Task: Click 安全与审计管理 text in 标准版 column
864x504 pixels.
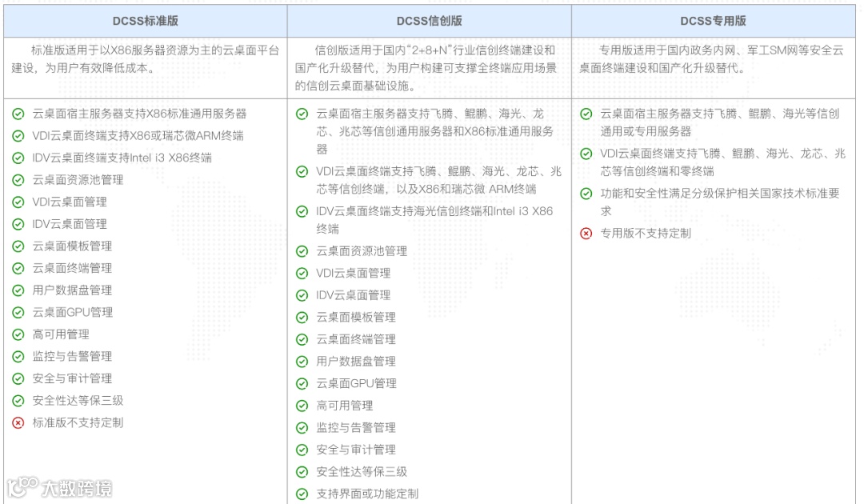Action: click(72, 379)
